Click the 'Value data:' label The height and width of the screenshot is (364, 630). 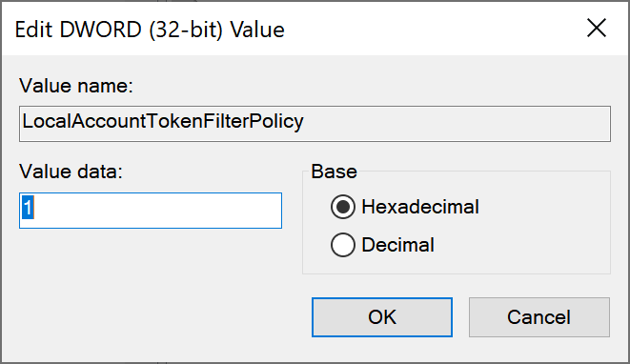pyautogui.click(x=71, y=172)
